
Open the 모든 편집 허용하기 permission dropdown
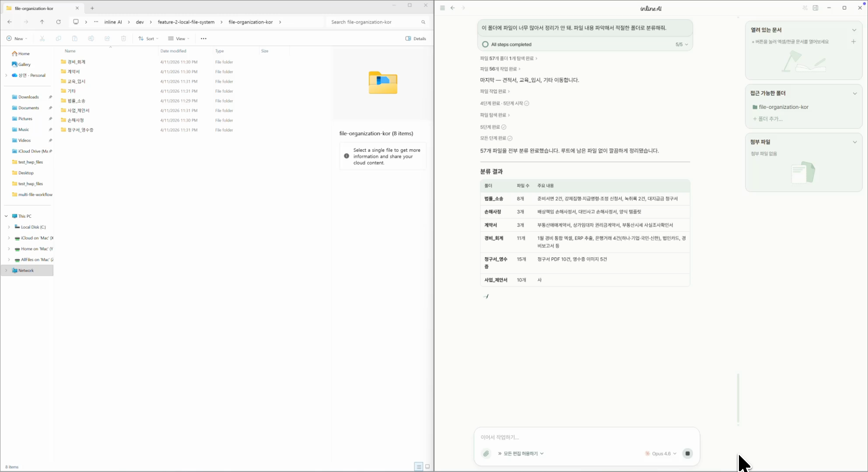(521, 454)
